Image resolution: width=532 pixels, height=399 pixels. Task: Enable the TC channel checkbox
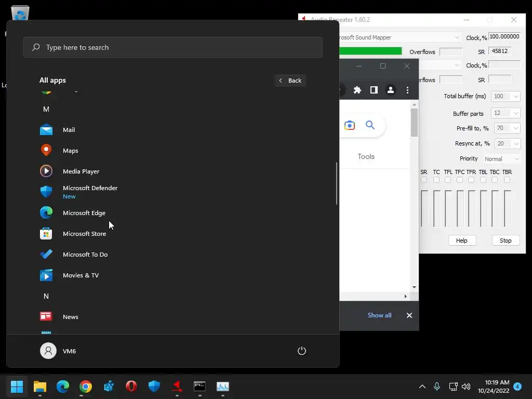(436, 180)
